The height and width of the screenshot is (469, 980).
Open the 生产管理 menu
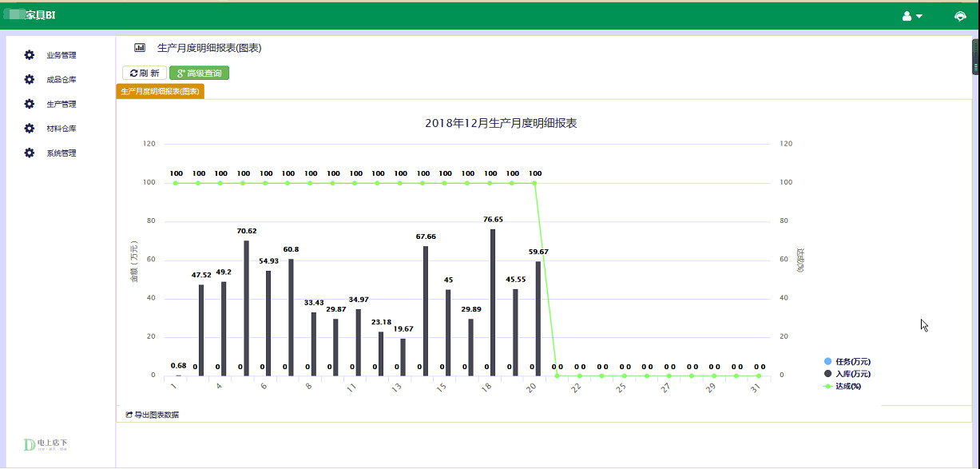click(61, 104)
